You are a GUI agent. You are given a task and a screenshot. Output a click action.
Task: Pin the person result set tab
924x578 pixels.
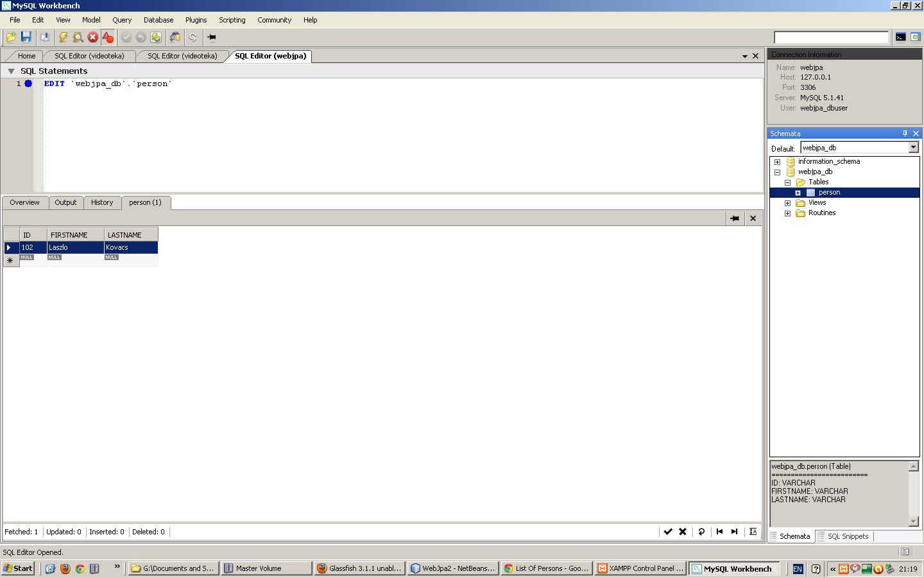pyautogui.click(x=735, y=218)
